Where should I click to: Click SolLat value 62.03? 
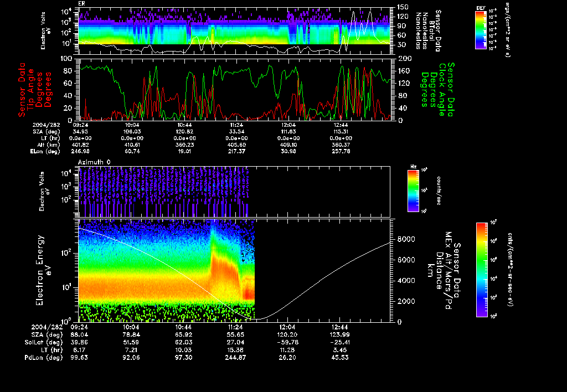click(x=184, y=342)
